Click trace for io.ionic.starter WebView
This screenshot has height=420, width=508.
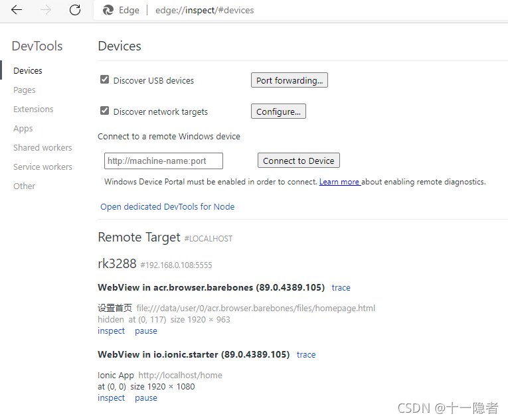306,354
